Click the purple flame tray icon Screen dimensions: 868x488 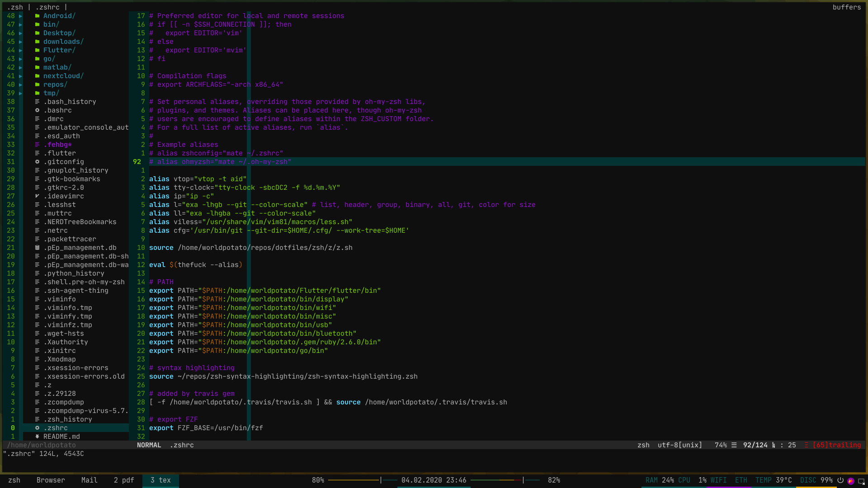pos(851,481)
